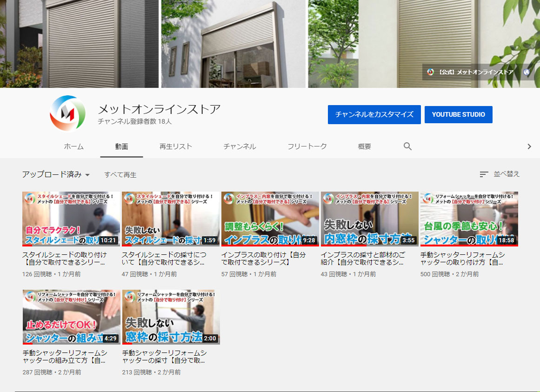Expand the アップロード済み dropdown
The width and height of the screenshot is (540, 392).
[56, 175]
